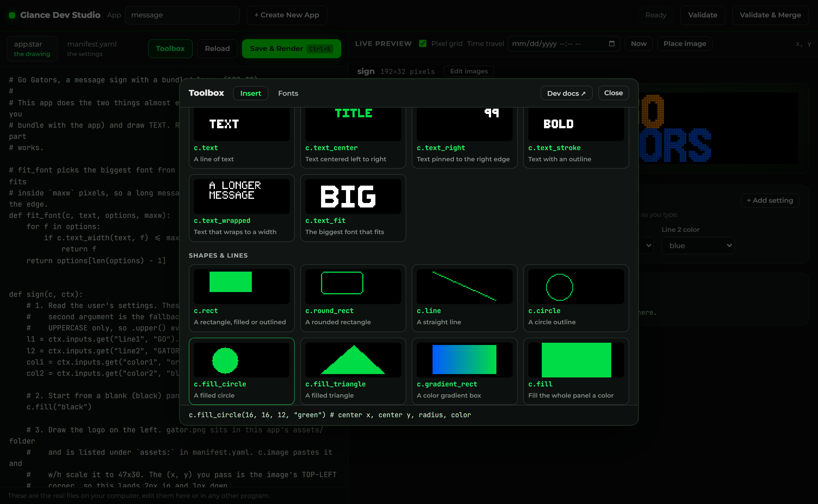Click the Place image button

pos(684,44)
